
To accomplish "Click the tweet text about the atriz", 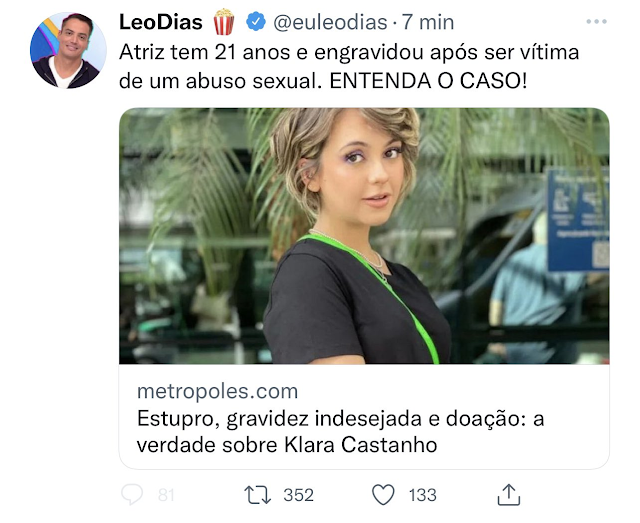I will (349, 67).
